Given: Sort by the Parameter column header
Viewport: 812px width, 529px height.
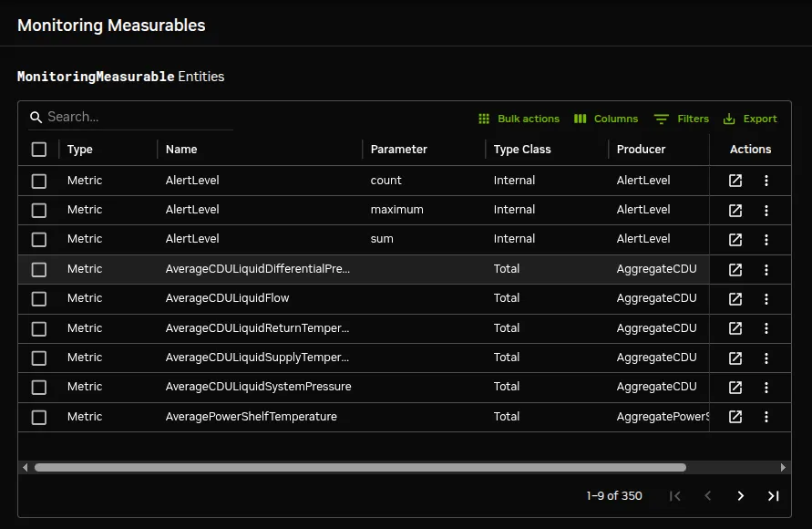Looking at the screenshot, I should 399,150.
